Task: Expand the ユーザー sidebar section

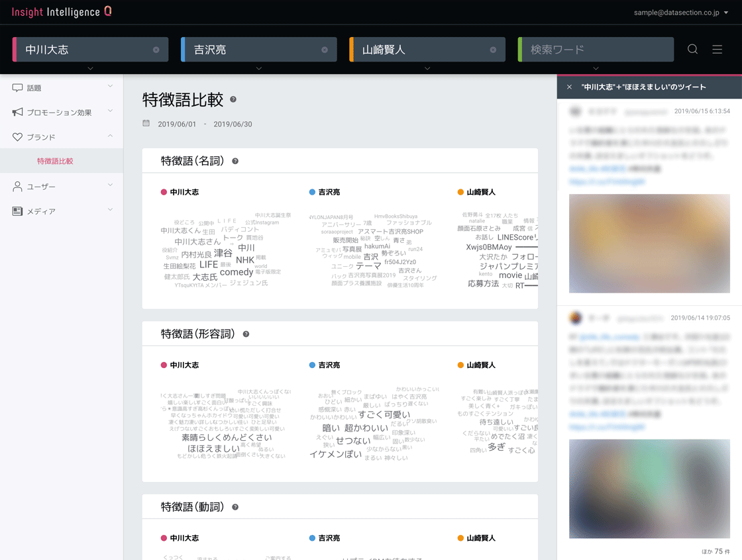Action: 110,185
